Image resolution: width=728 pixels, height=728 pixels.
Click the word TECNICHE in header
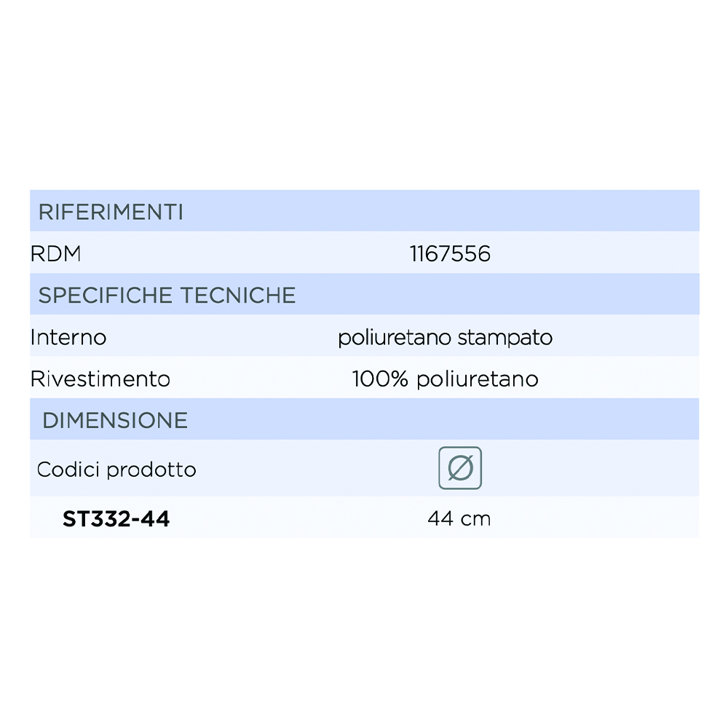238,295
